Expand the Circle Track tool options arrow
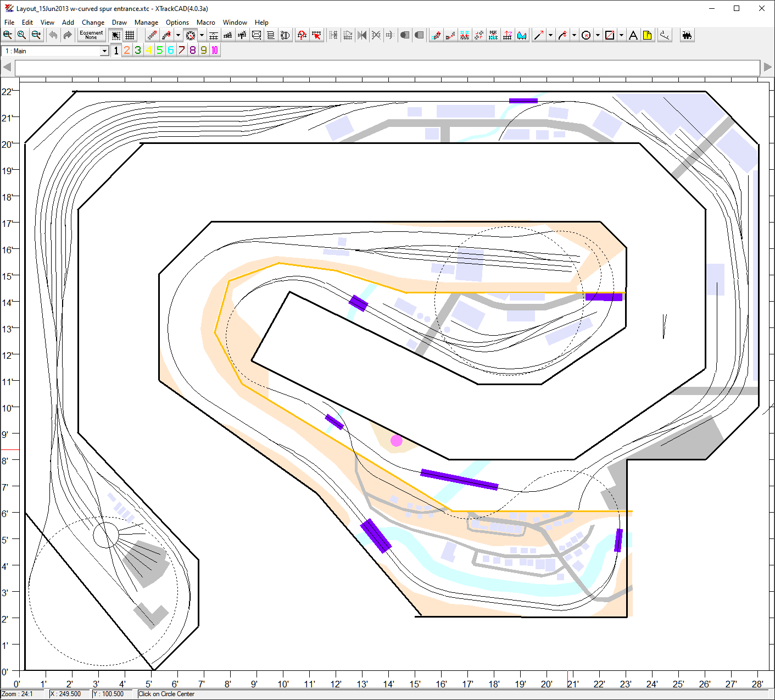 pos(202,35)
